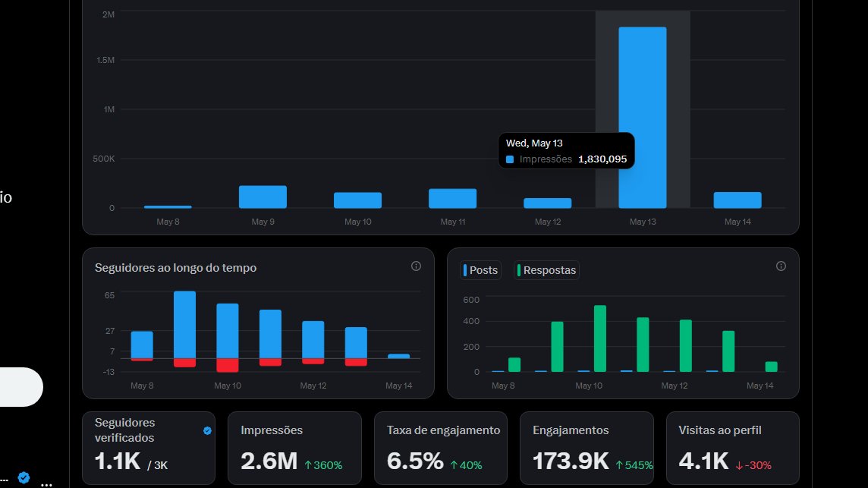Click tallest green Respostas bar at May 10
Image resolution: width=868 pixels, height=488 pixels.
(600, 338)
